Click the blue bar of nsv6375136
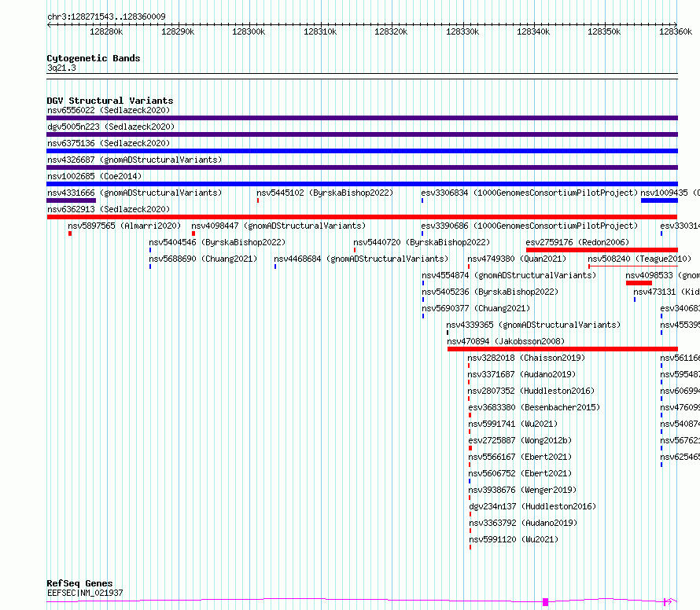Viewport: 700px width, 610px height. pos(362,151)
